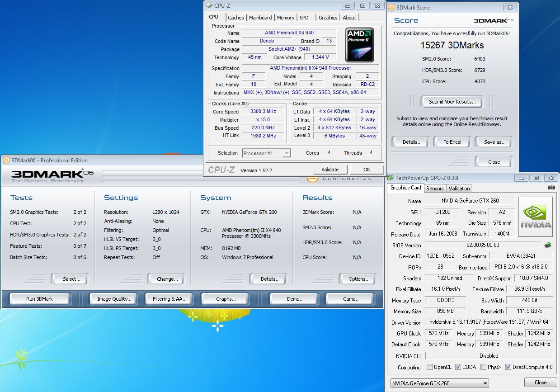Toggle the DirectCompute 4.0 checkbox

pyautogui.click(x=508, y=367)
